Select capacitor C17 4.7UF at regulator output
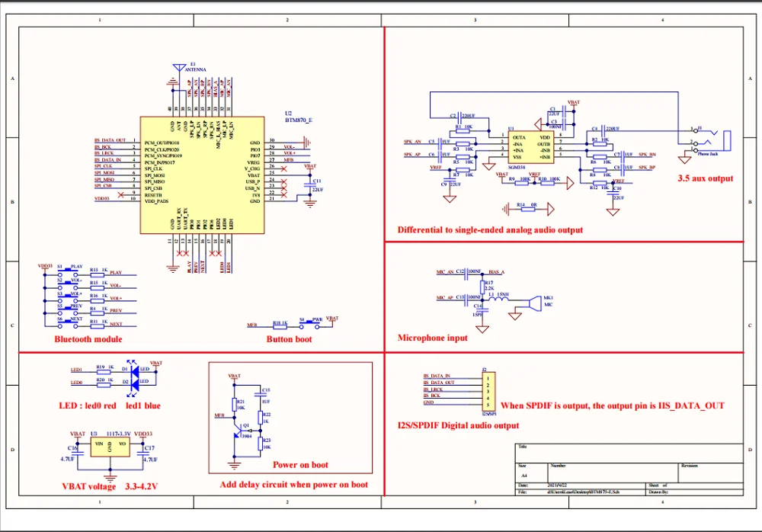 (143, 453)
